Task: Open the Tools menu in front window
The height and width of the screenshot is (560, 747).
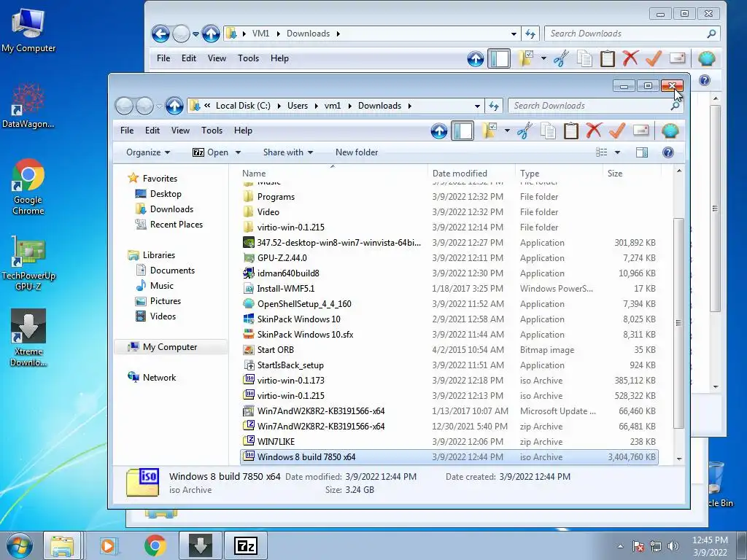Action: (212, 131)
